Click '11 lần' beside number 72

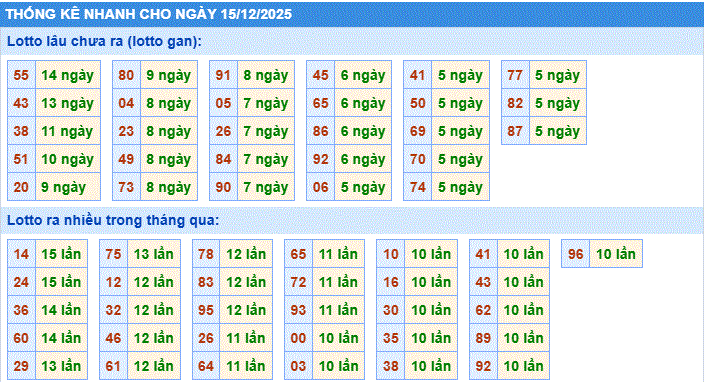(339, 282)
